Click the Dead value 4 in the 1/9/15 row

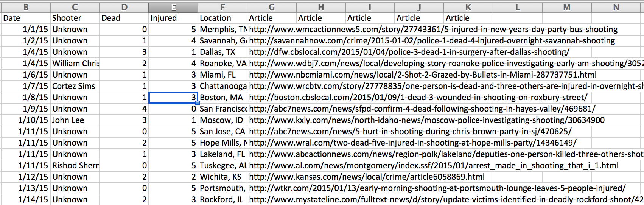point(124,109)
